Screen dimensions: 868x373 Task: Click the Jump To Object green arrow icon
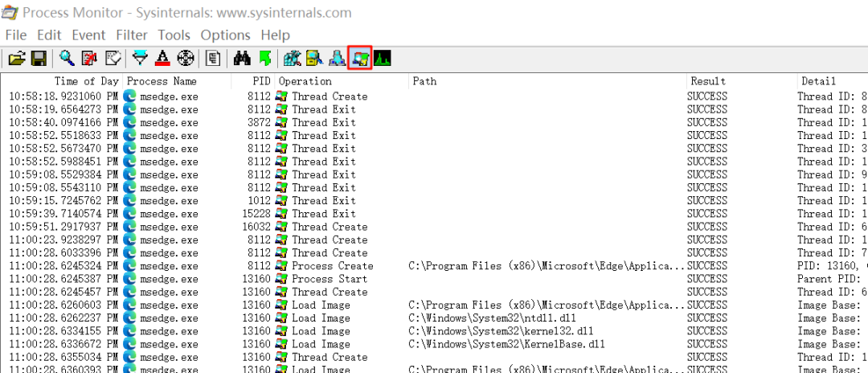coord(265,58)
